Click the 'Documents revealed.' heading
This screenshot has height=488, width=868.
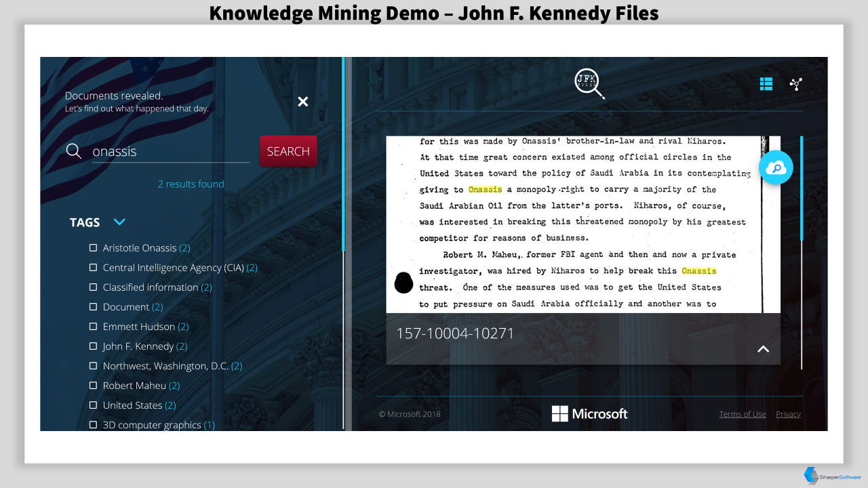114,96
